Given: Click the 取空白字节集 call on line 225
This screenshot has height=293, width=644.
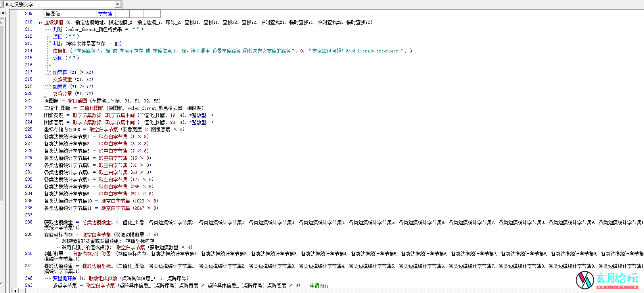Looking at the screenshot, I should point(104,129).
